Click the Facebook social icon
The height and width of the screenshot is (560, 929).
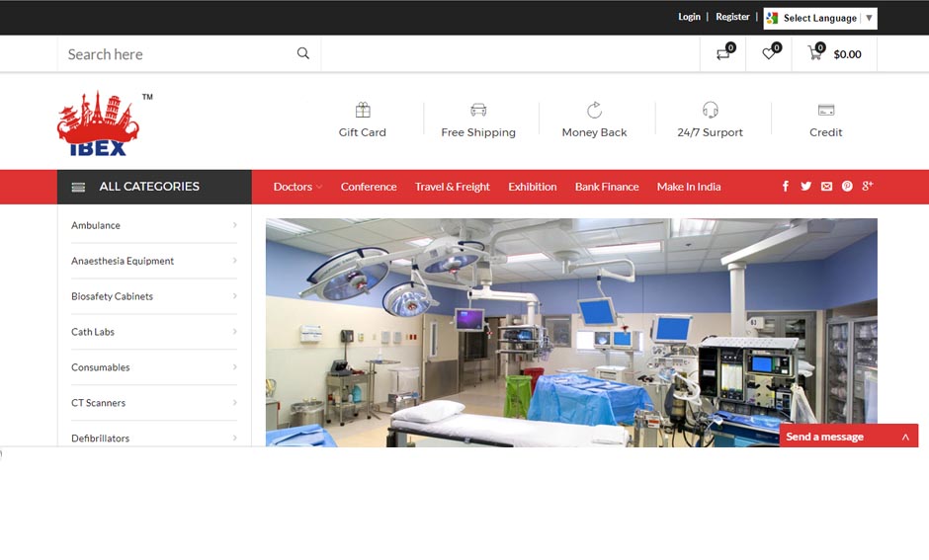click(x=786, y=187)
